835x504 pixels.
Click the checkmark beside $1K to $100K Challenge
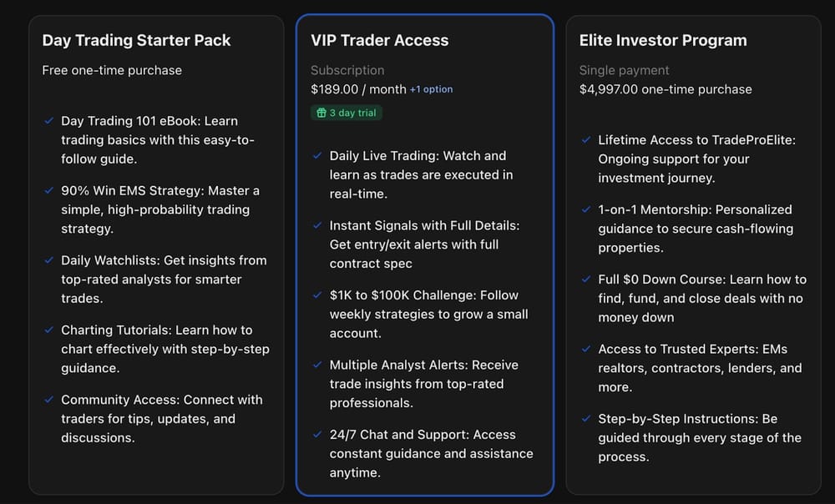(x=317, y=295)
